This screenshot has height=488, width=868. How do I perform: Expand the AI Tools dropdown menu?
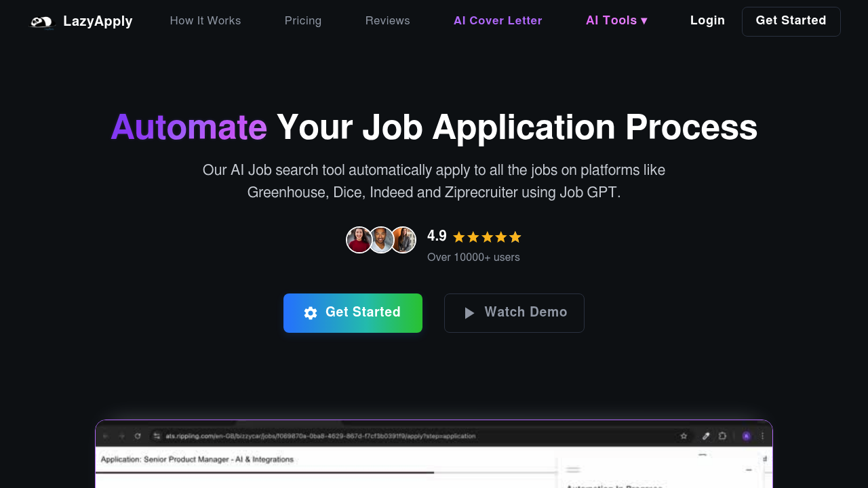coord(616,21)
